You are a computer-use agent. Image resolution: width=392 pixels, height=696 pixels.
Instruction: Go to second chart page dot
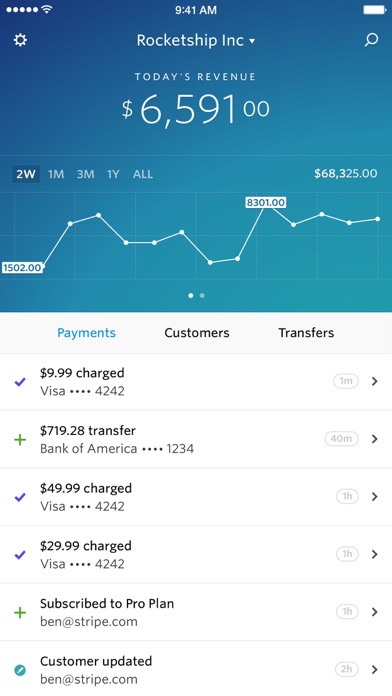tap(202, 296)
